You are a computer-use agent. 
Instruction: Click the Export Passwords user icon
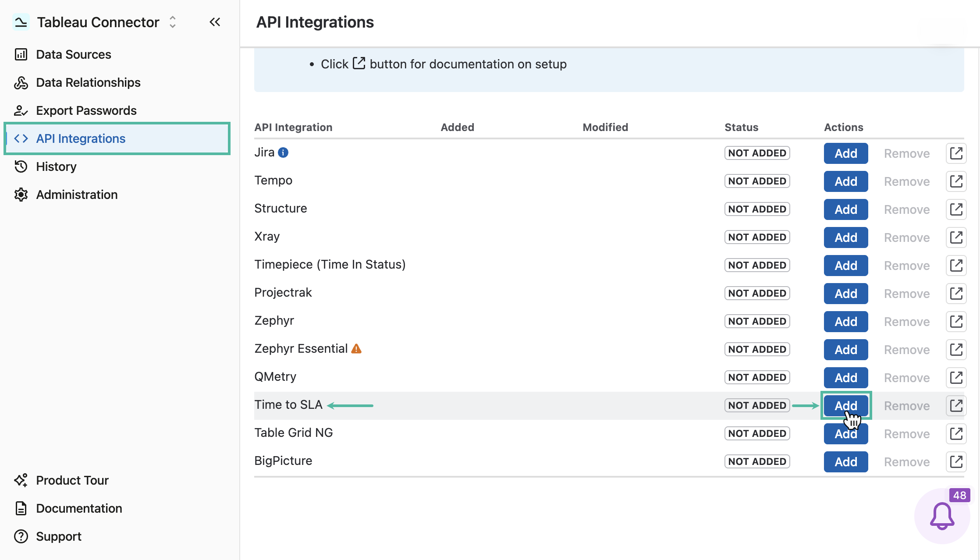[21, 110]
